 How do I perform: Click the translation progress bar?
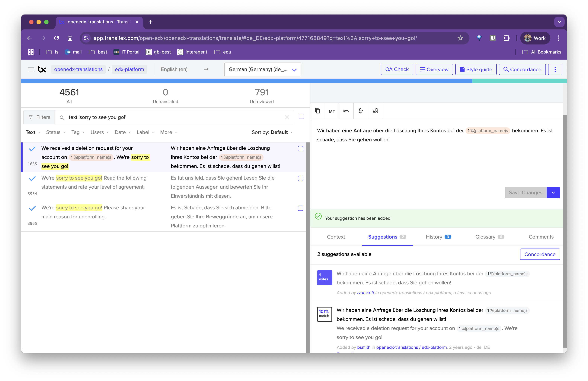coord(294,81)
